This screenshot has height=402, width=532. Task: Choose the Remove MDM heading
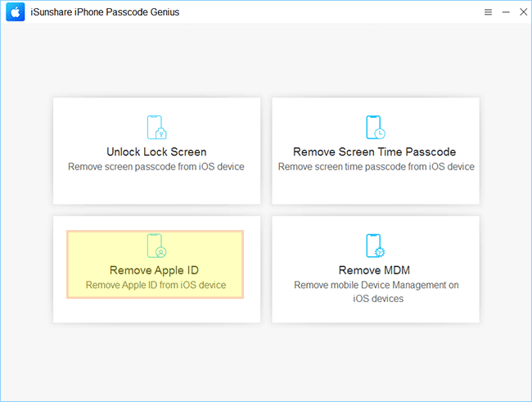(x=374, y=270)
